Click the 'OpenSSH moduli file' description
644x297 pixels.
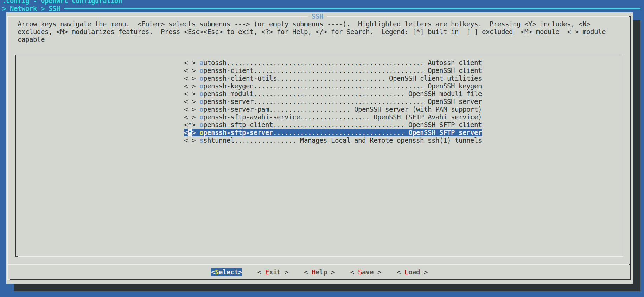click(x=445, y=94)
